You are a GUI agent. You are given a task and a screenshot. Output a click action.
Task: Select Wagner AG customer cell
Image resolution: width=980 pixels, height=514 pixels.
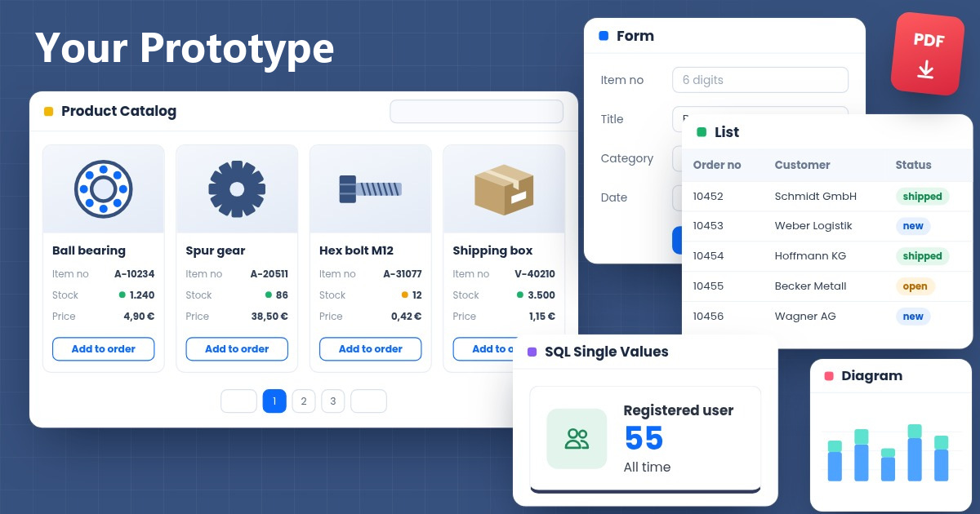805,317
